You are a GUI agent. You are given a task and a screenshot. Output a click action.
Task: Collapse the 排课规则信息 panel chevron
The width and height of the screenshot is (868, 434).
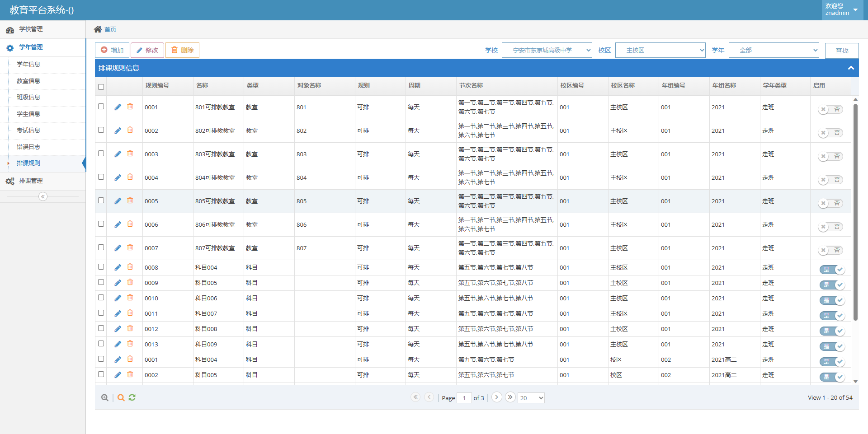(851, 68)
